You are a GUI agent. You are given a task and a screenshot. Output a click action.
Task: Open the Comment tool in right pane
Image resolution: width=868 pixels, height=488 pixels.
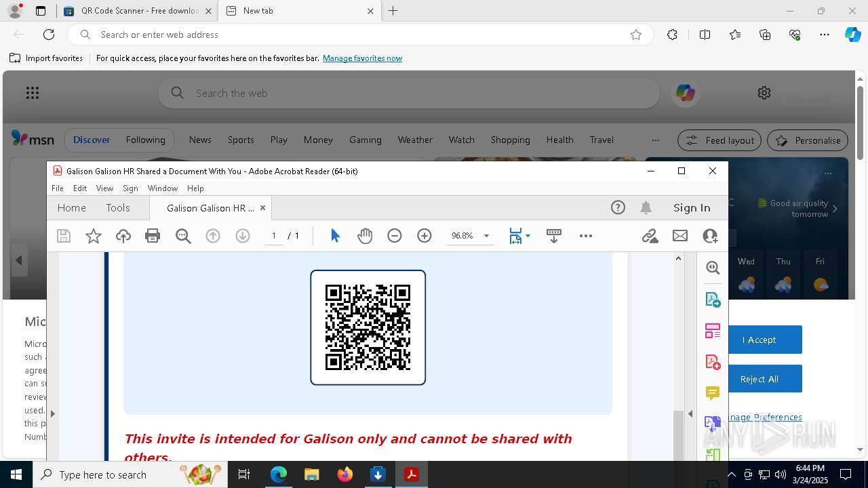[713, 393]
